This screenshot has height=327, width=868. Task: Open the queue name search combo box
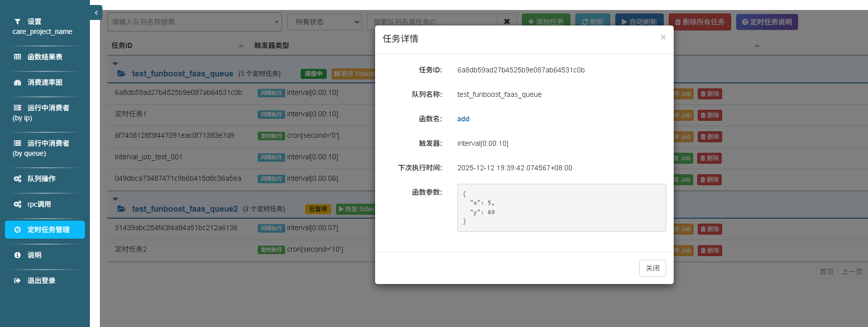coord(194,22)
